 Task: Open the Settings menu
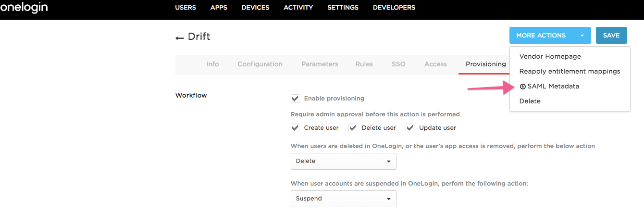(343, 7)
